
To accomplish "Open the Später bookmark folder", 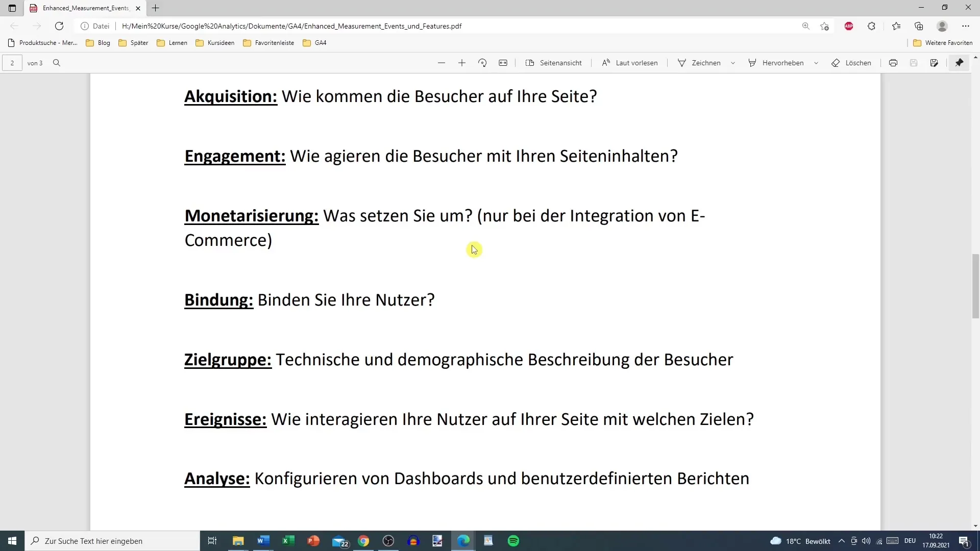I will 133,43.
